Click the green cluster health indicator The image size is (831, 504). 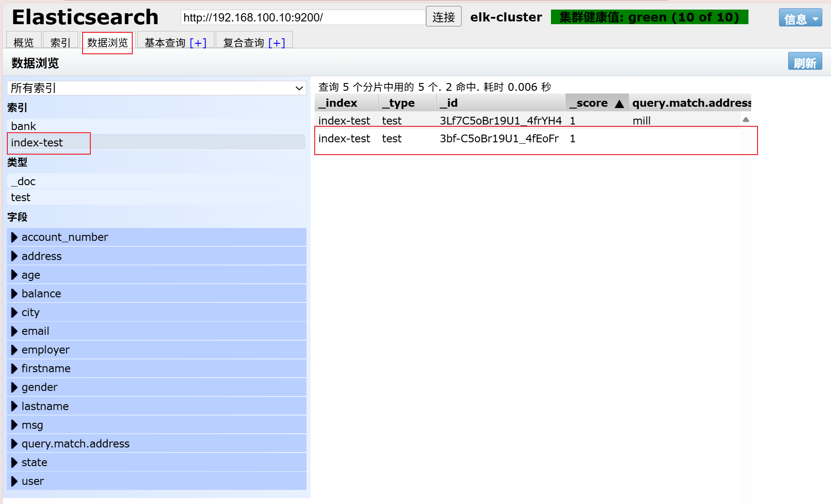(649, 17)
